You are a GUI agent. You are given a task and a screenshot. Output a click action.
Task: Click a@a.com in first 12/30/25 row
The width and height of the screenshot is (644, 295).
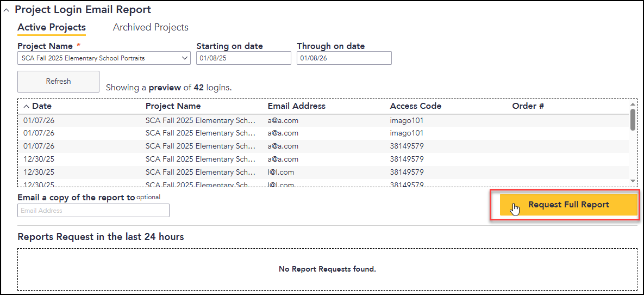283,159
